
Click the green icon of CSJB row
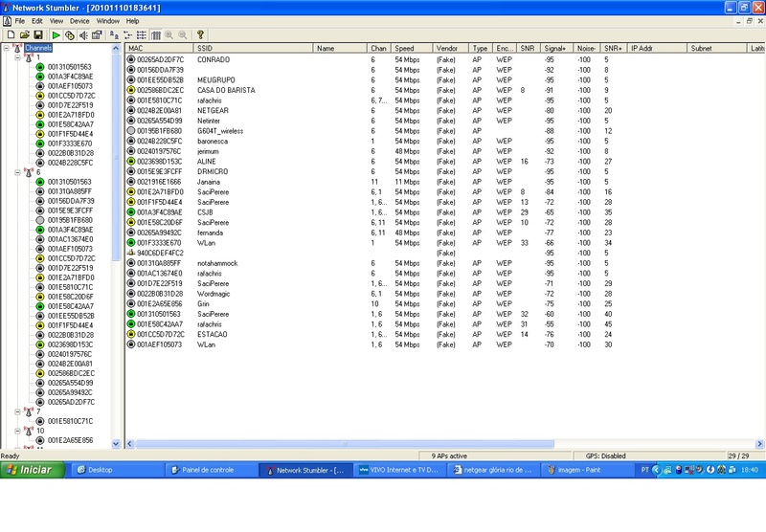tap(131, 212)
